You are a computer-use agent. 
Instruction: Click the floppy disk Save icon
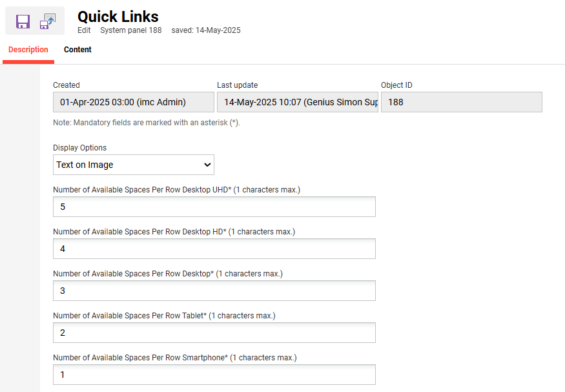(x=23, y=20)
